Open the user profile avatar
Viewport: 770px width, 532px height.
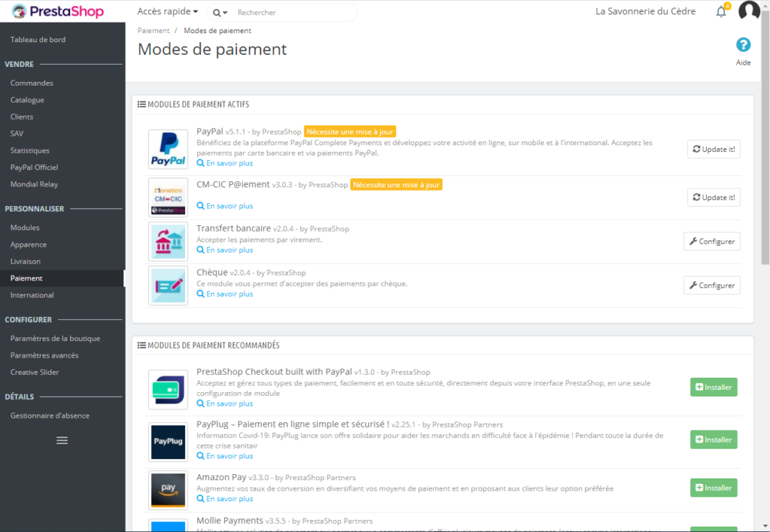749,11
